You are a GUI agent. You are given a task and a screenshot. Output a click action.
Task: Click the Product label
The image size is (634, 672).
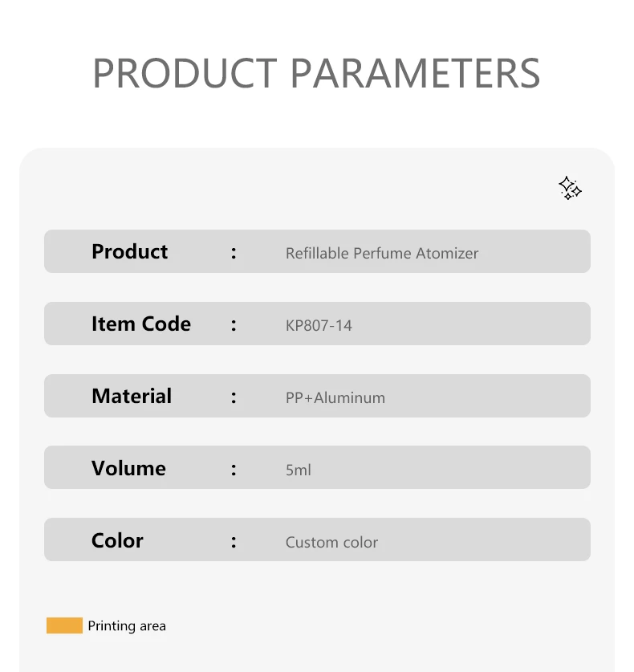(129, 251)
